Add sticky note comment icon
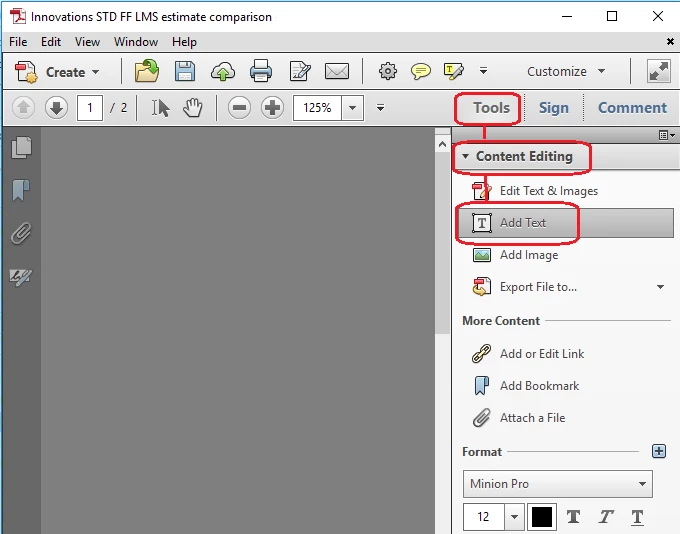Image resolution: width=680 pixels, height=534 pixels. click(421, 71)
